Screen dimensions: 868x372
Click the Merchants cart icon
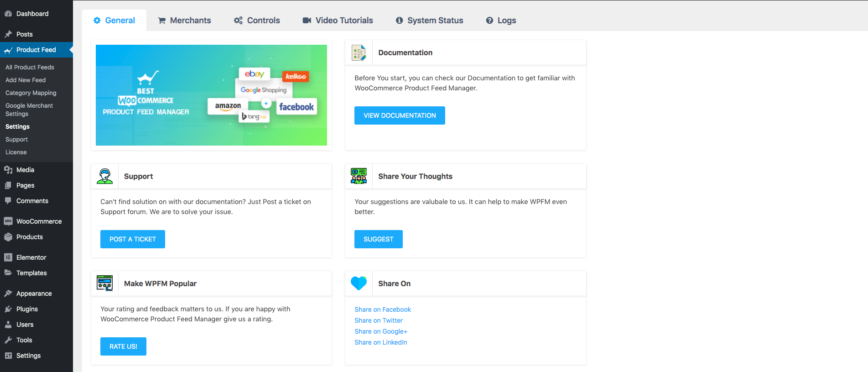pyautogui.click(x=161, y=21)
